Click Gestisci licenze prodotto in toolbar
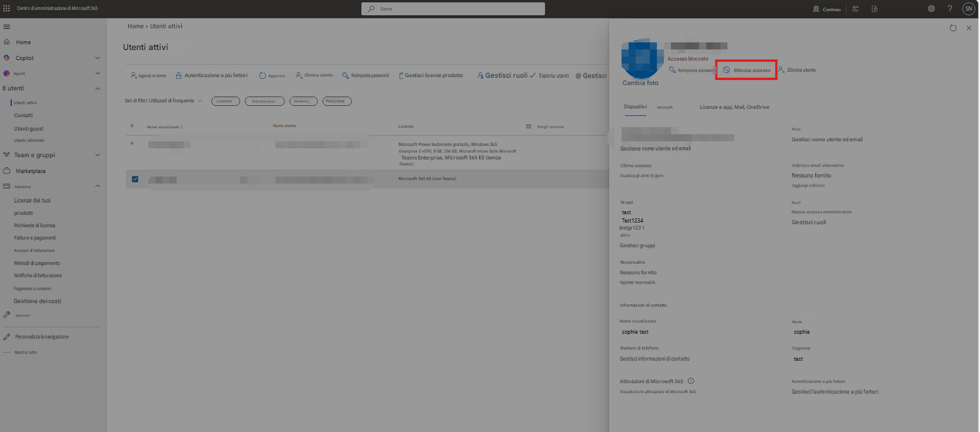The image size is (980, 432). [431, 75]
